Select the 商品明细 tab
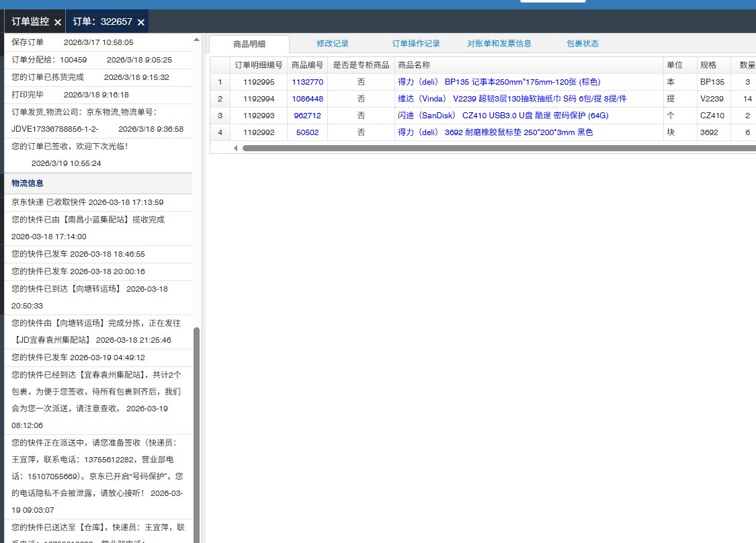Viewport: 756px width, 543px height. click(249, 44)
